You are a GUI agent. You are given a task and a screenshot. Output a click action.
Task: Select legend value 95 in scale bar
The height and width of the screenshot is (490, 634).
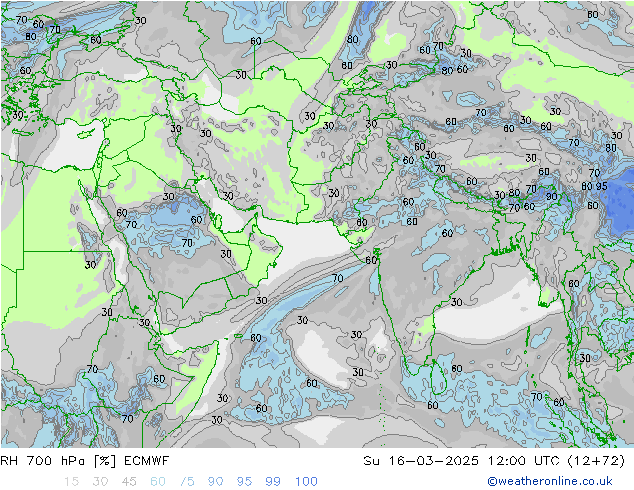coord(244,482)
